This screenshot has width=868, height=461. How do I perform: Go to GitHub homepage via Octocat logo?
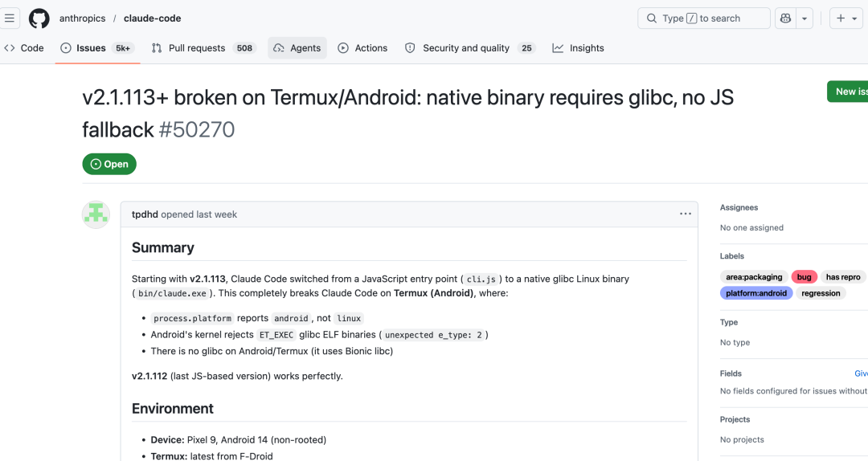39,18
